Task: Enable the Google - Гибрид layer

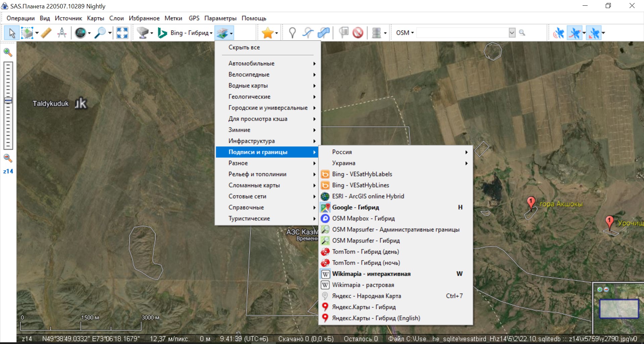Action: coord(356,207)
